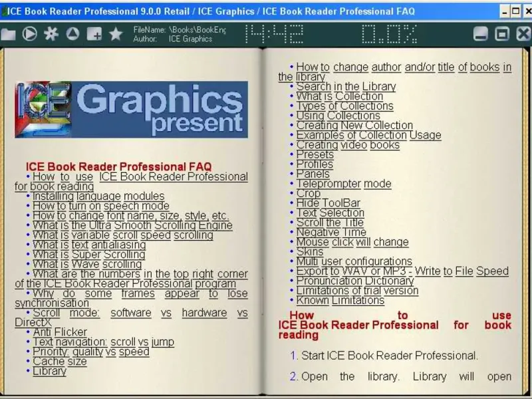Screen dimensions: 532x399
Task: Click the inner toolbar minimize icon
Action: [481, 34]
